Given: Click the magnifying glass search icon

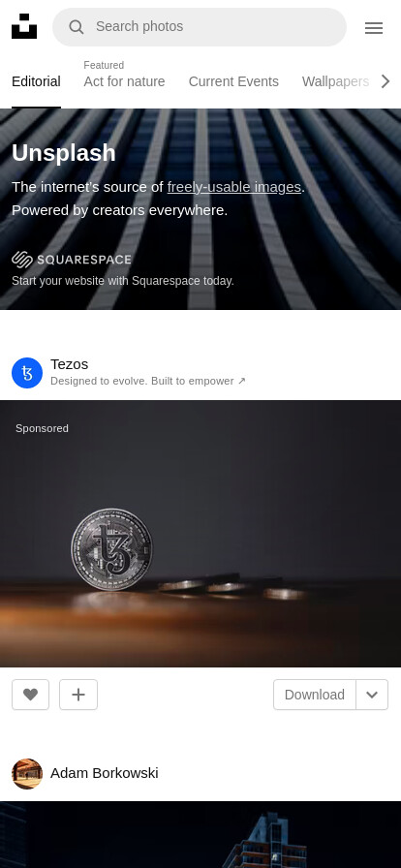Looking at the screenshot, I should (x=77, y=26).
